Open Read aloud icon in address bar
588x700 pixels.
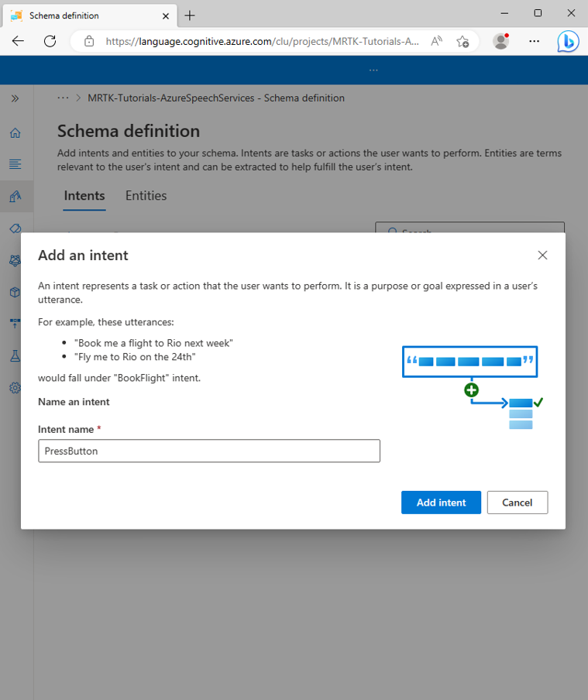(436, 42)
